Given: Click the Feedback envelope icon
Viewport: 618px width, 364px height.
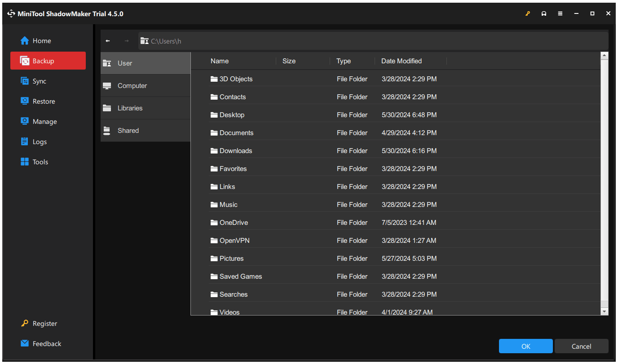Looking at the screenshot, I should [x=25, y=344].
